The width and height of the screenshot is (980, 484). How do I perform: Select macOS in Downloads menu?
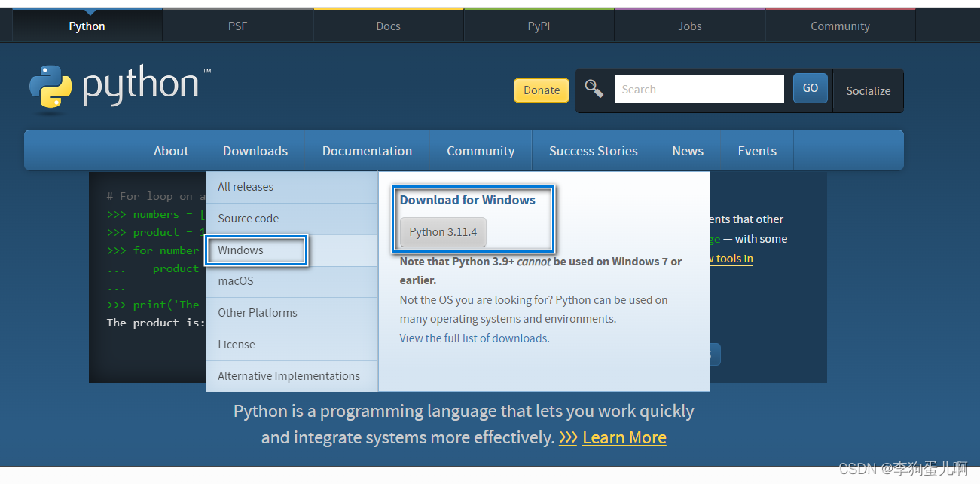point(292,281)
